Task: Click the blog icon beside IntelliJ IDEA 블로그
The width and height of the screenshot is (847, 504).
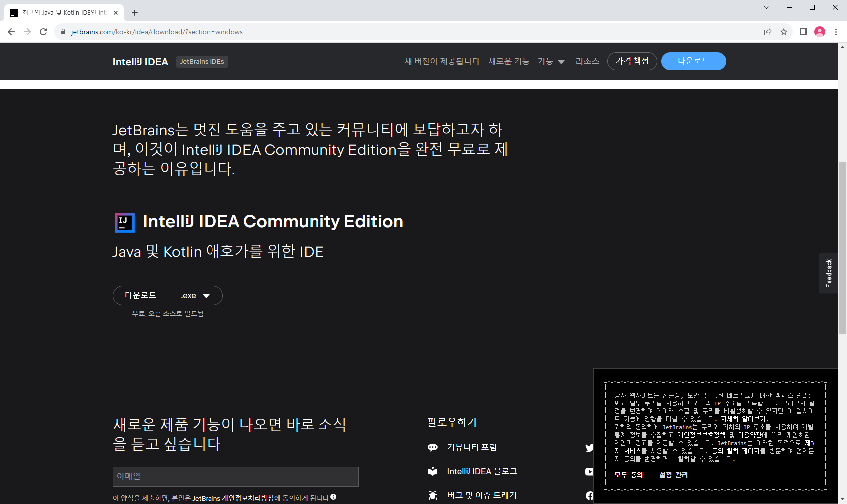Action: [433, 471]
